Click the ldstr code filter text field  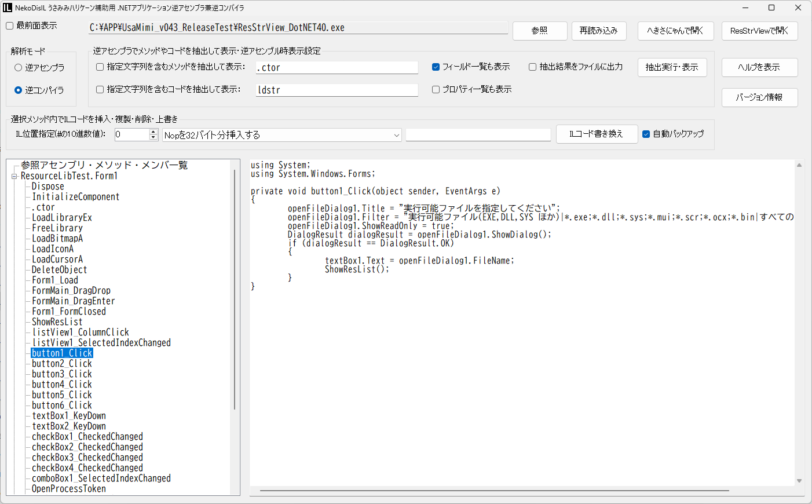(x=337, y=90)
